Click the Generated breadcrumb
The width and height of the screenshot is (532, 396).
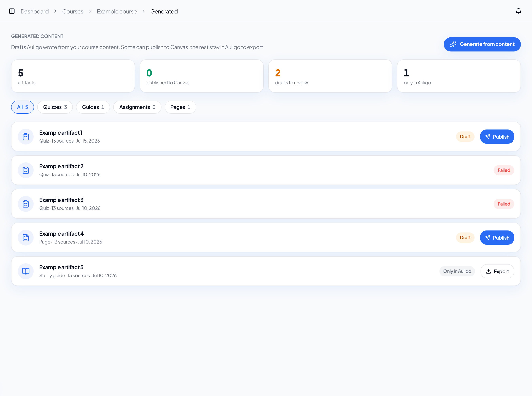click(x=164, y=11)
